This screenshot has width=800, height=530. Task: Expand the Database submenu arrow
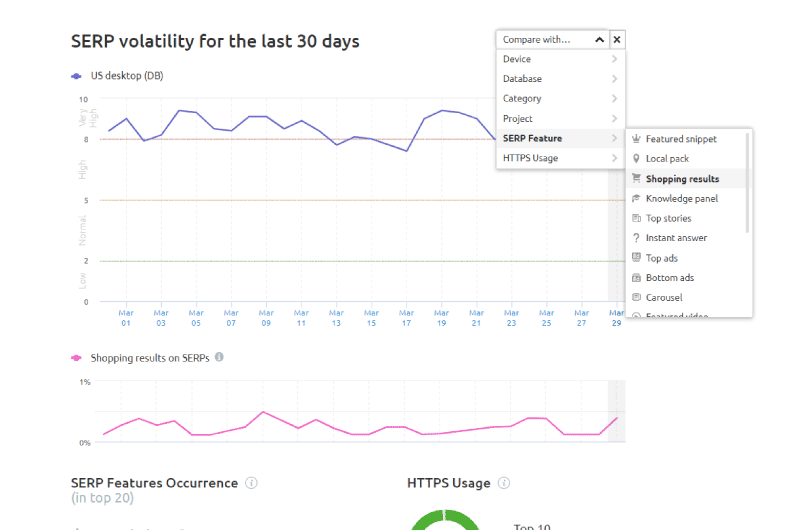point(614,79)
